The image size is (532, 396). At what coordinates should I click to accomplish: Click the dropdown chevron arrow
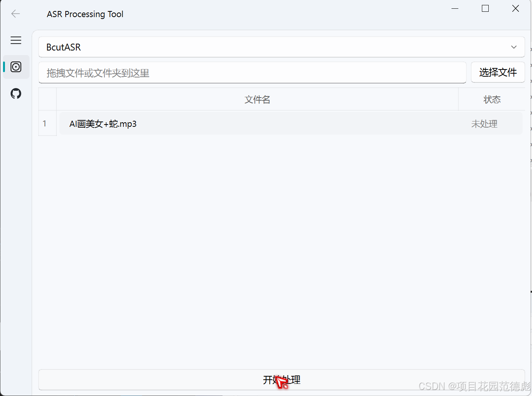pos(514,47)
